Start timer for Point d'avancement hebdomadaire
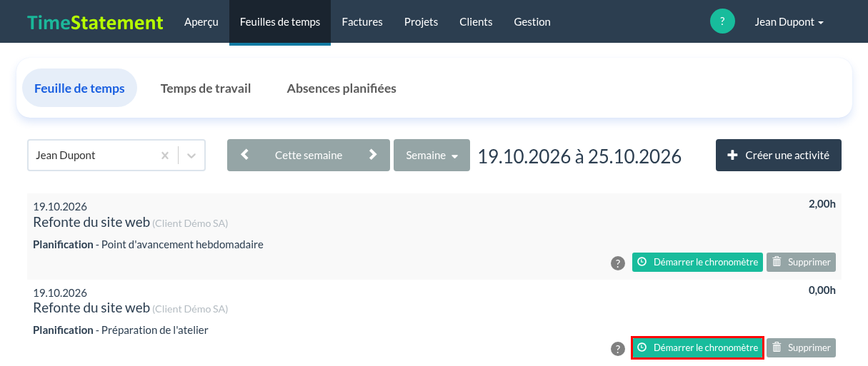This screenshot has width=868, height=366. [x=697, y=262]
